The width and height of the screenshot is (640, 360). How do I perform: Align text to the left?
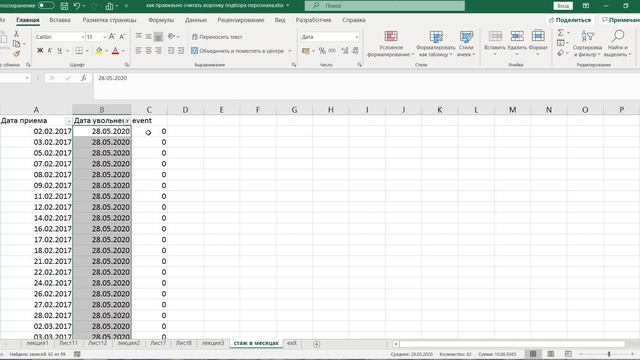139,51
